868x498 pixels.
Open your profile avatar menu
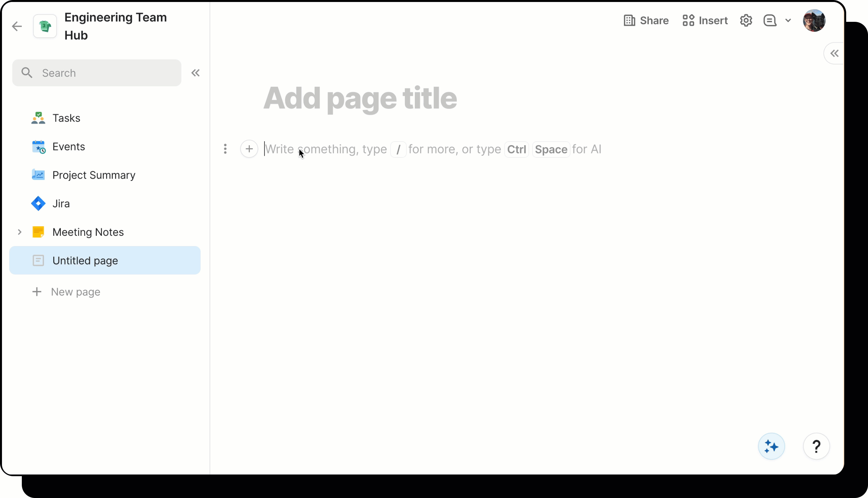(814, 20)
